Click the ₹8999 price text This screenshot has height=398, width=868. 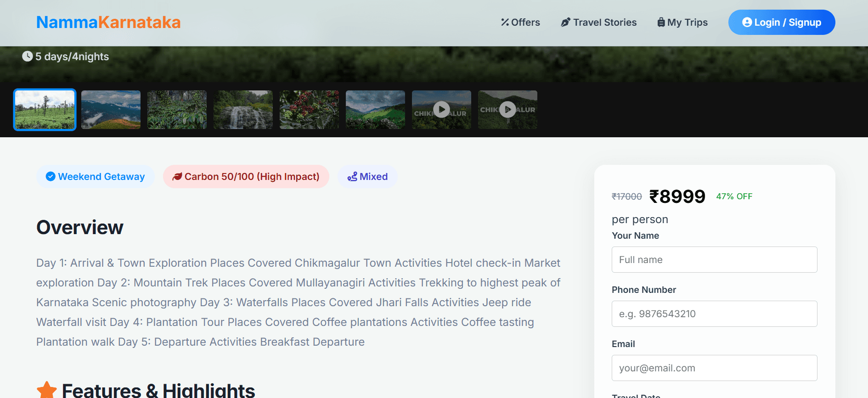677,196
